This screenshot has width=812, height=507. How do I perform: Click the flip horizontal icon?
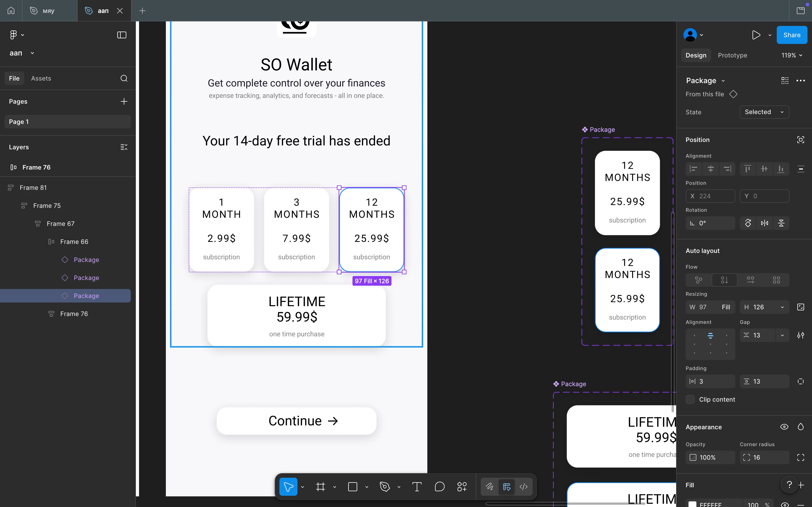(764, 223)
